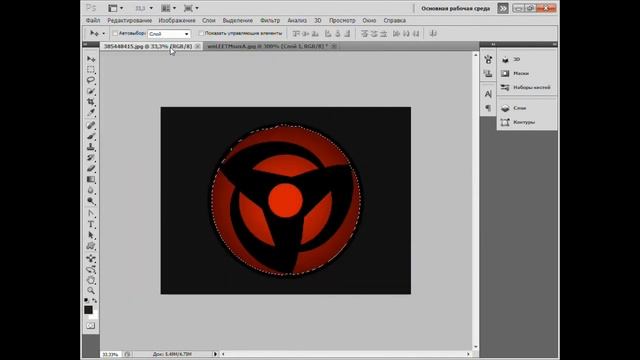The image size is (640, 360).
Task: Select the Lasso tool
Action: [x=91, y=80]
